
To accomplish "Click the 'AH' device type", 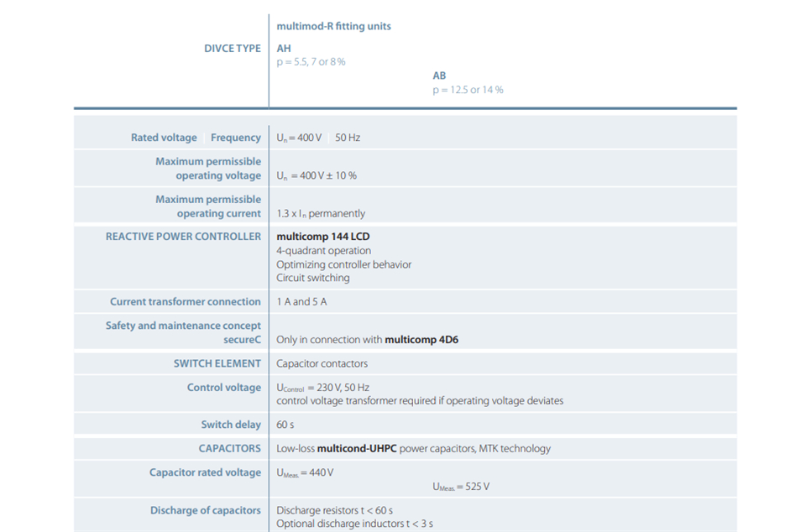I will click(x=284, y=49).
